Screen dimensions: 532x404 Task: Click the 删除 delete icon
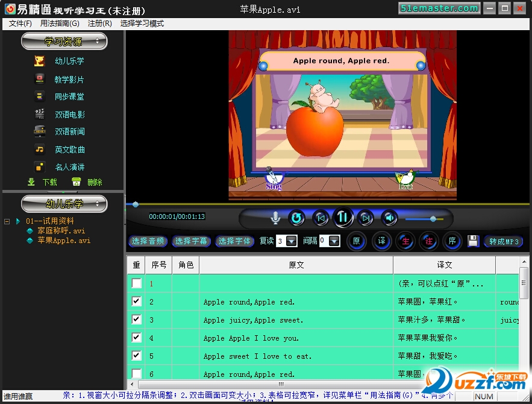77,182
